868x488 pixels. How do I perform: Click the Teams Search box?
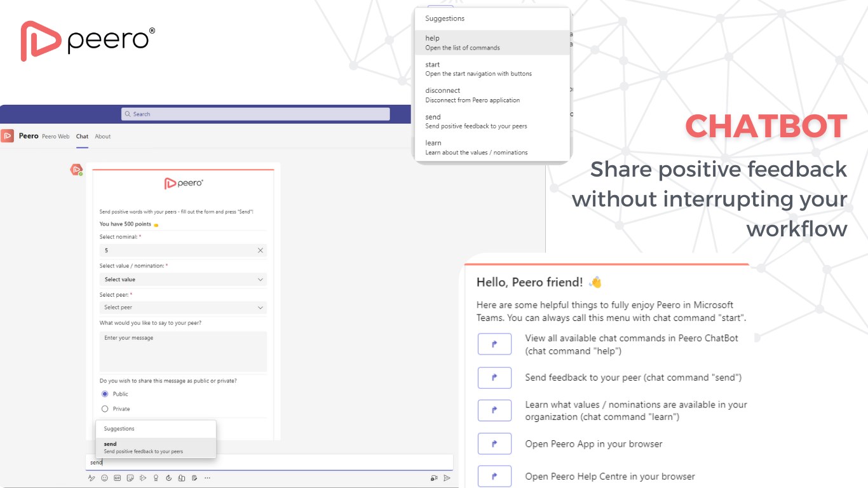pyautogui.click(x=255, y=114)
